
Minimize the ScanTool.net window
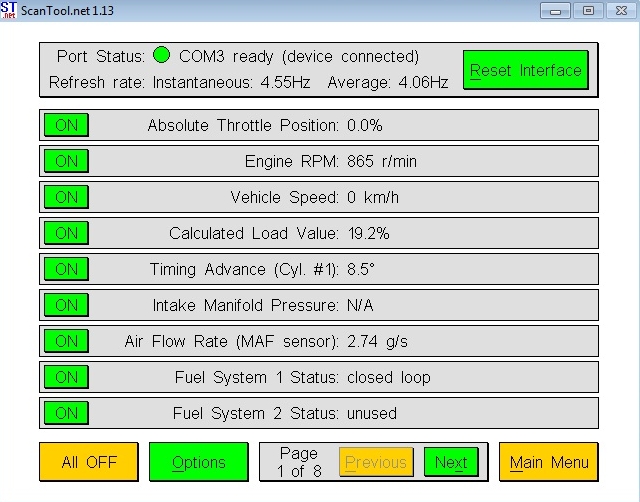555,11
